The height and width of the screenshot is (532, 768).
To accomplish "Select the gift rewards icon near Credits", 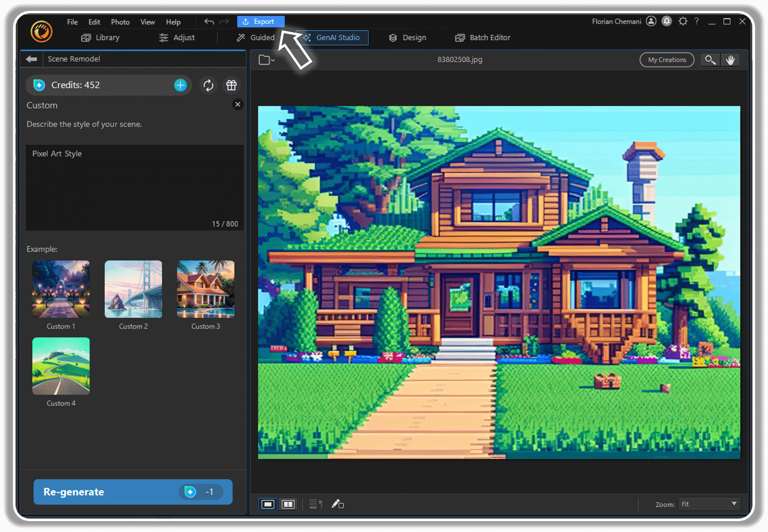I will (x=231, y=85).
